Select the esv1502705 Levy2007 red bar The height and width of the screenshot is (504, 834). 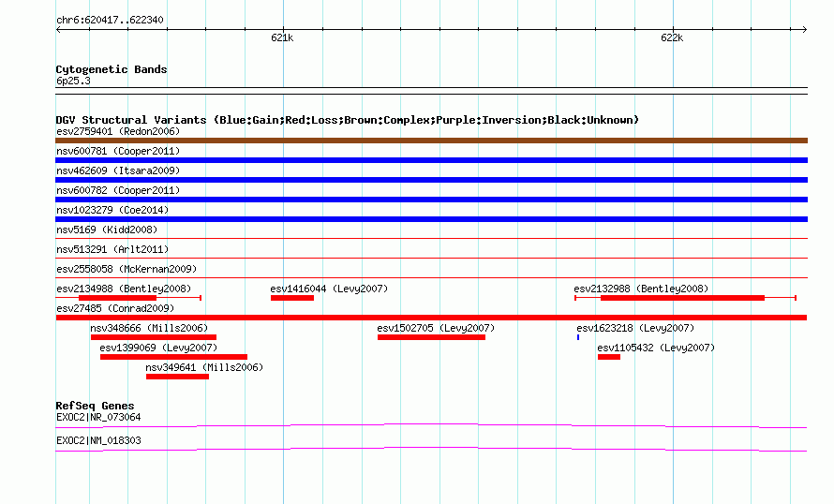431,337
